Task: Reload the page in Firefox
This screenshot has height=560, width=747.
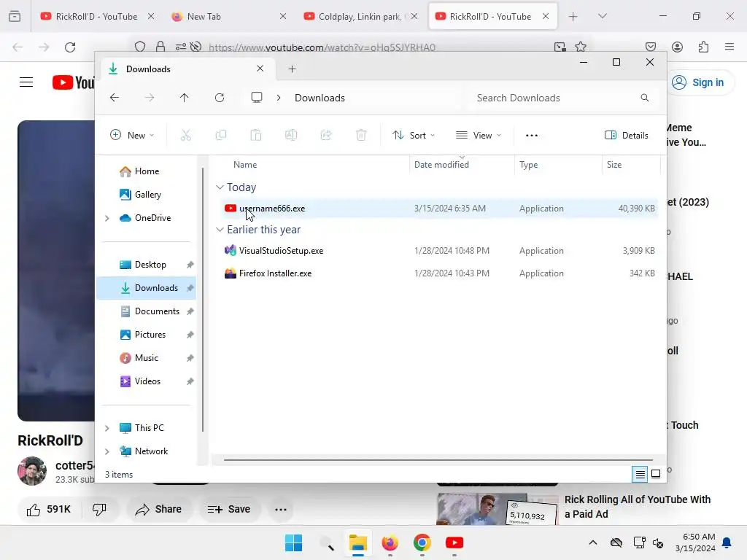Action: (70, 47)
